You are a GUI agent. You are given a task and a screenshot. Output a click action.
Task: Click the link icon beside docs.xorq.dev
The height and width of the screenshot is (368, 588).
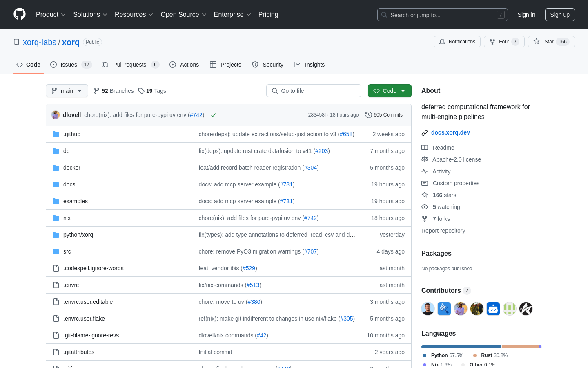coord(425,132)
